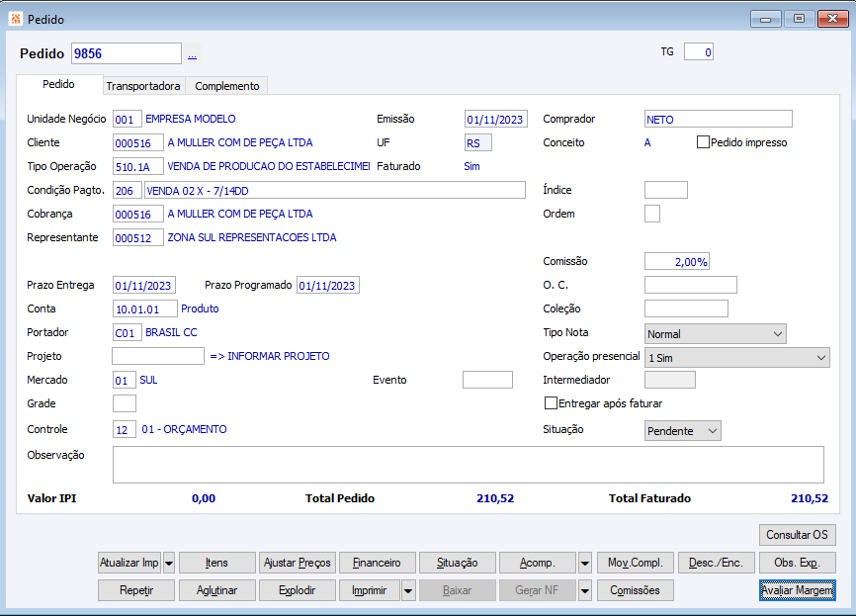The image size is (856, 616).
Task: Click the Total Pedido value 210,52
Action: tap(495, 498)
